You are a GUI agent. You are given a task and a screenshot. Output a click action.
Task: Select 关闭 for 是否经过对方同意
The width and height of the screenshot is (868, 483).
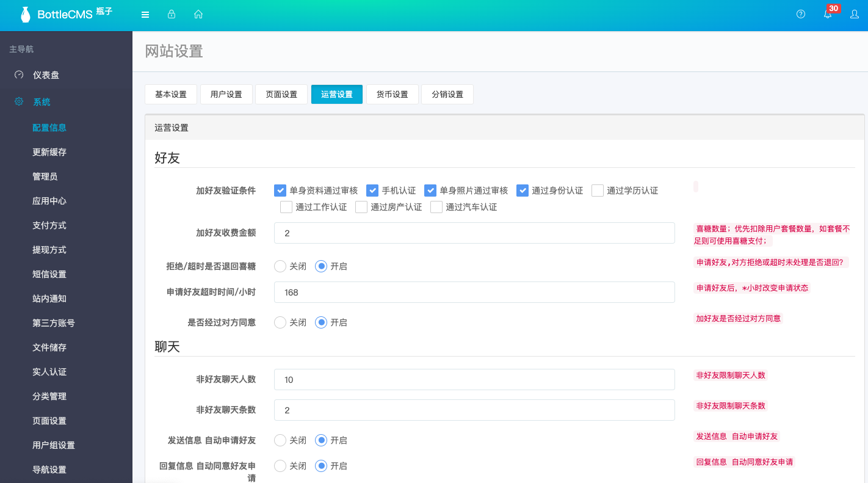point(280,322)
